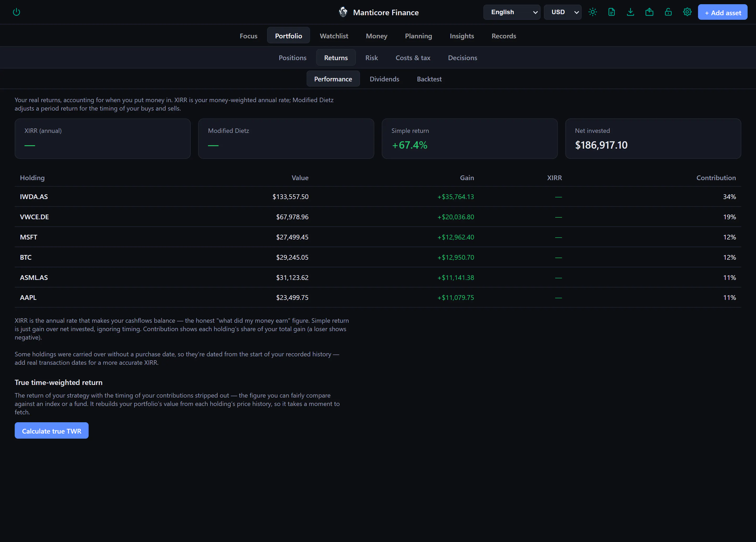756x542 pixels.
Task: Click the $133,557.50 value cell
Action: (290, 197)
